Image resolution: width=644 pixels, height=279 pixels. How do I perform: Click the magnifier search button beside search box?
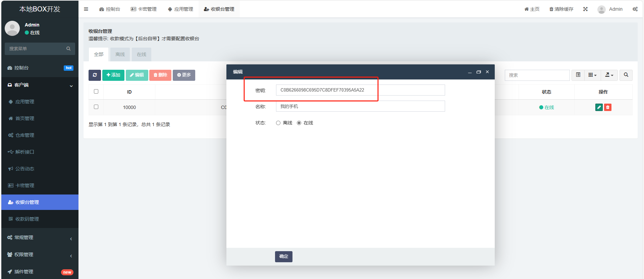point(626,75)
